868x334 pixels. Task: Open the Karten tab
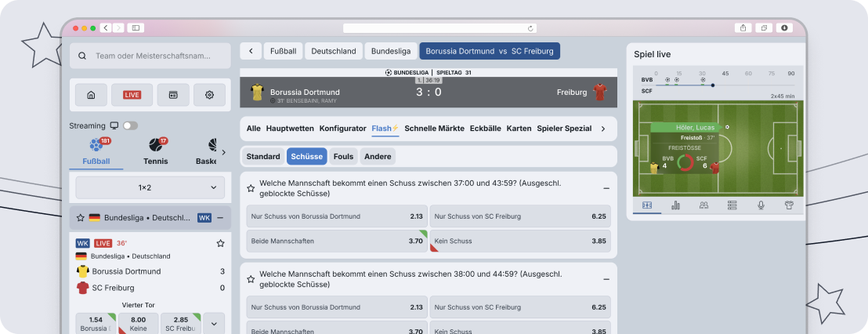tap(519, 129)
